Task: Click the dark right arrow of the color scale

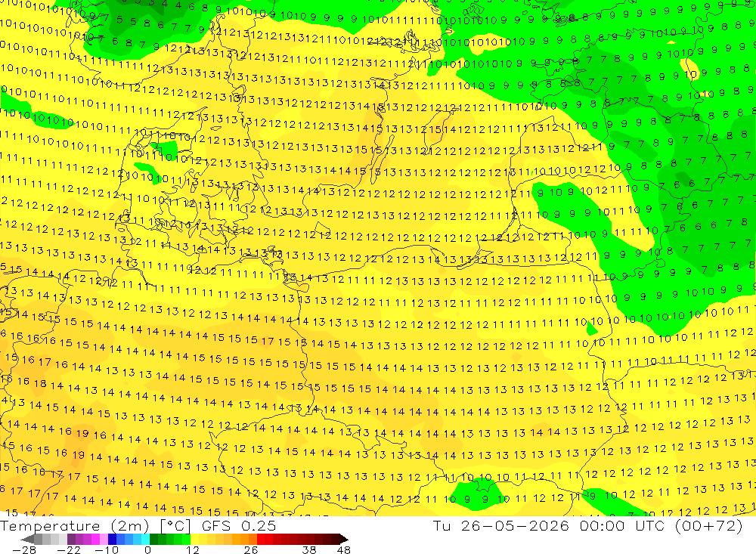Action: [x=344, y=539]
